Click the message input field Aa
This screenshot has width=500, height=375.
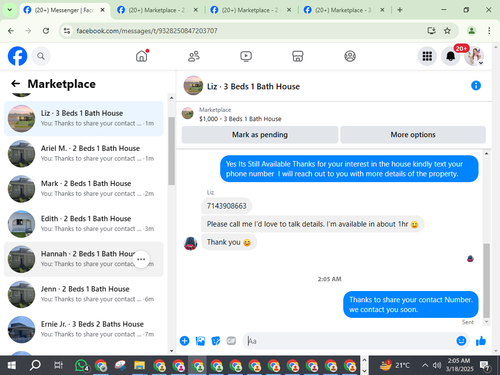click(x=349, y=341)
